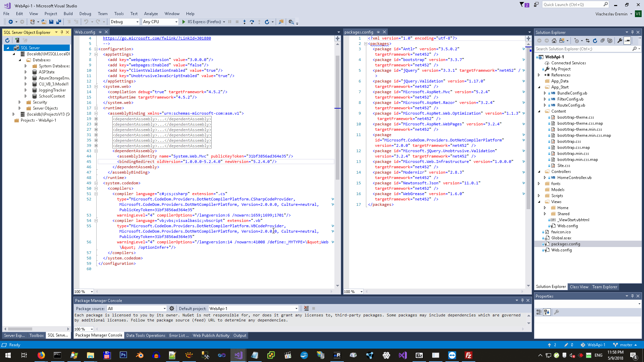The width and height of the screenshot is (644, 362).
Task: Select HomeController.vb in Solution Explorer
Action: 574,178
